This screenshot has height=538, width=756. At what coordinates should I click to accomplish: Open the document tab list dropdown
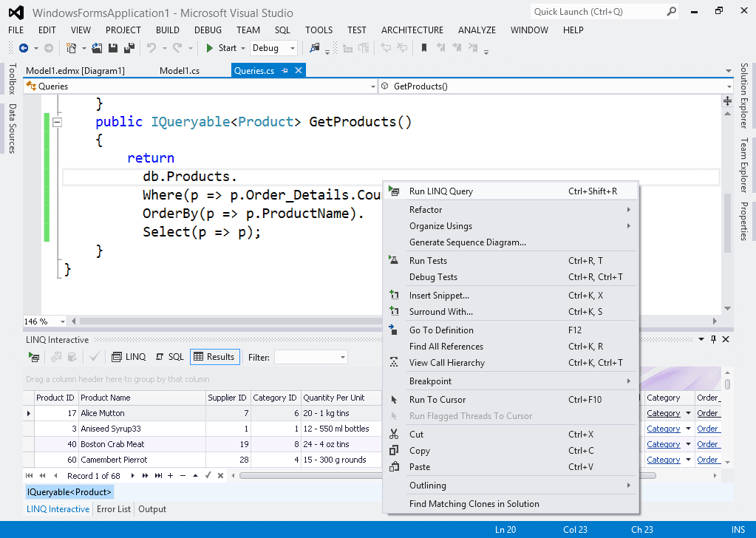[x=729, y=71]
